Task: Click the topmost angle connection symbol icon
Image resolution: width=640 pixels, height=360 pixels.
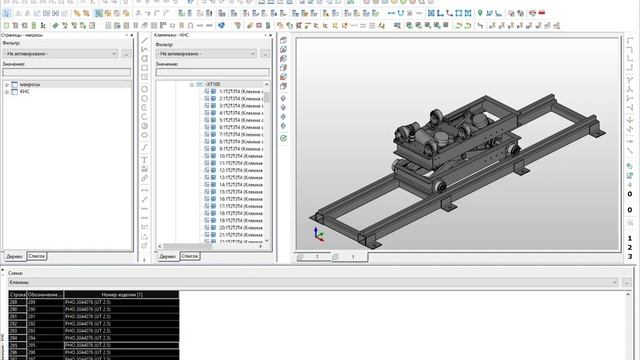Action: click(630, 40)
